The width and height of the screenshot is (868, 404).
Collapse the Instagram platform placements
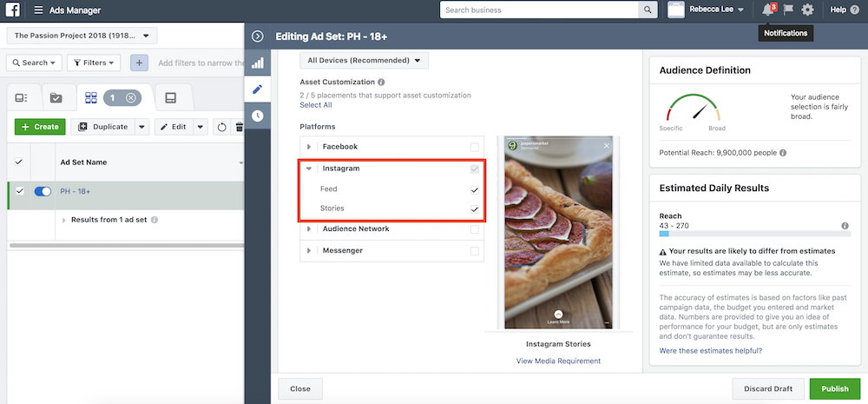(309, 169)
